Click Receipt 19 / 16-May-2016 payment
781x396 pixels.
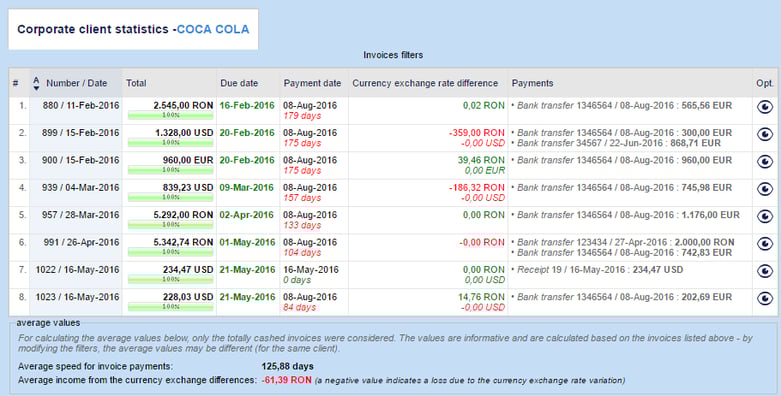point(598,270)
